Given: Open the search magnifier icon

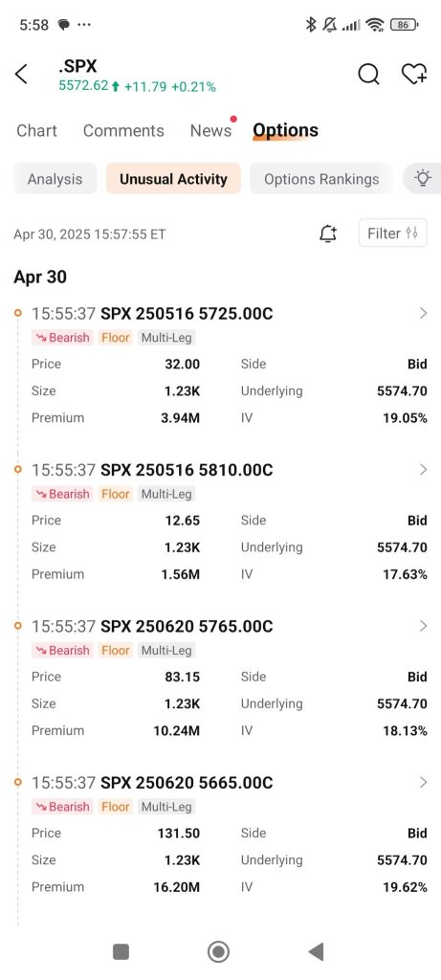Looking at the screenshot, I should [x=368, y=75].
